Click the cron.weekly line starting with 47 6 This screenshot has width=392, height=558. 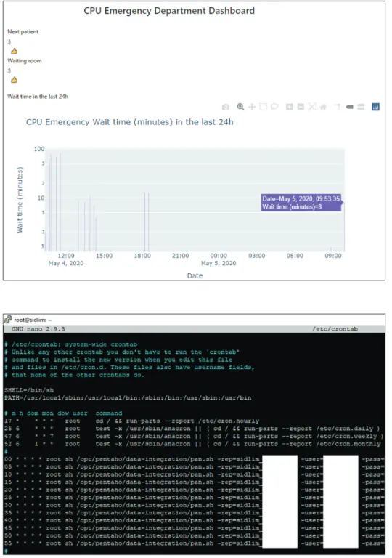(x=194, y=436)
